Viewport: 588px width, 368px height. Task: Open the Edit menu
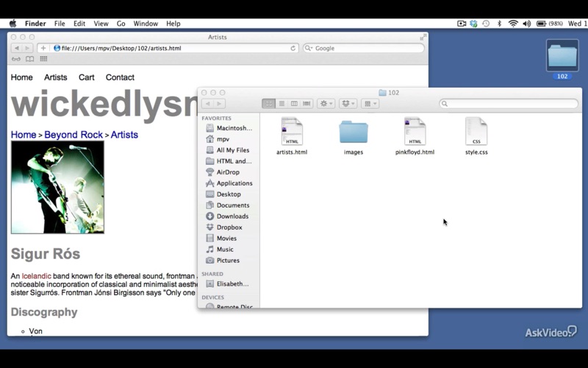click(79, 24)
